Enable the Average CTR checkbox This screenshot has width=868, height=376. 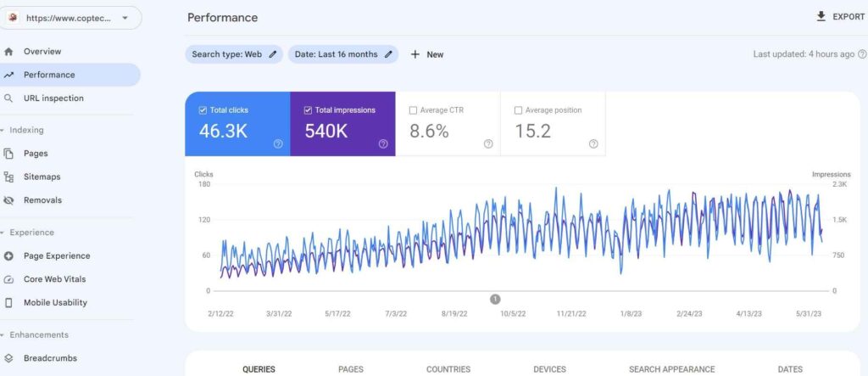click(413, 110)
